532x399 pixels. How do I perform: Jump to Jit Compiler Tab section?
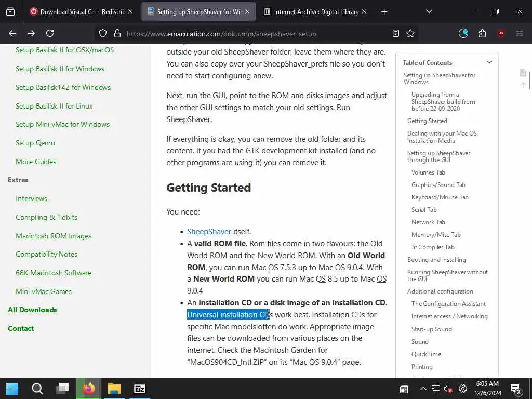coord(433,247)
